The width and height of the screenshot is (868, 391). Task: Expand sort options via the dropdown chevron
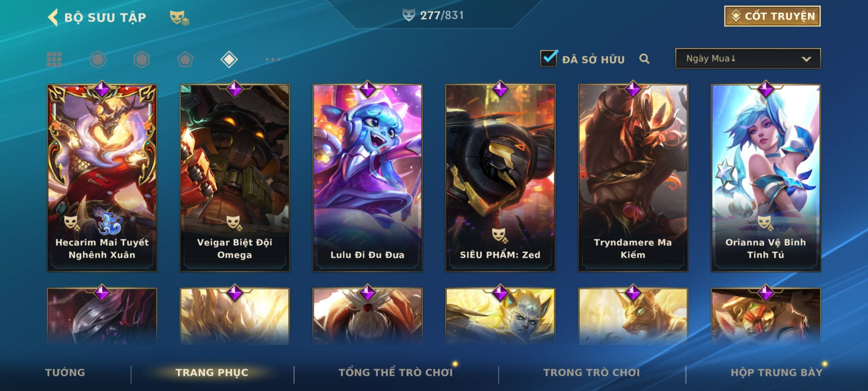[x=806, y=59]
